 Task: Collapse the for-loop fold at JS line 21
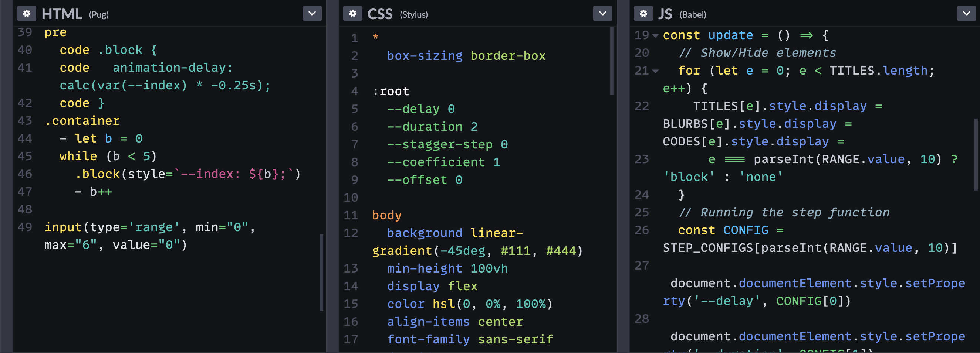click(655, 70)
